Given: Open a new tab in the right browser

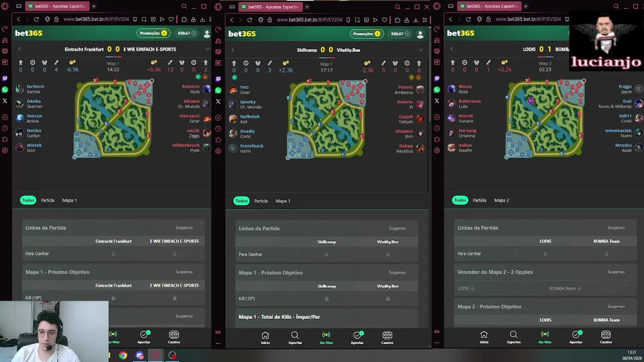Looking at the screenshot, I should (x=525, y=6).
